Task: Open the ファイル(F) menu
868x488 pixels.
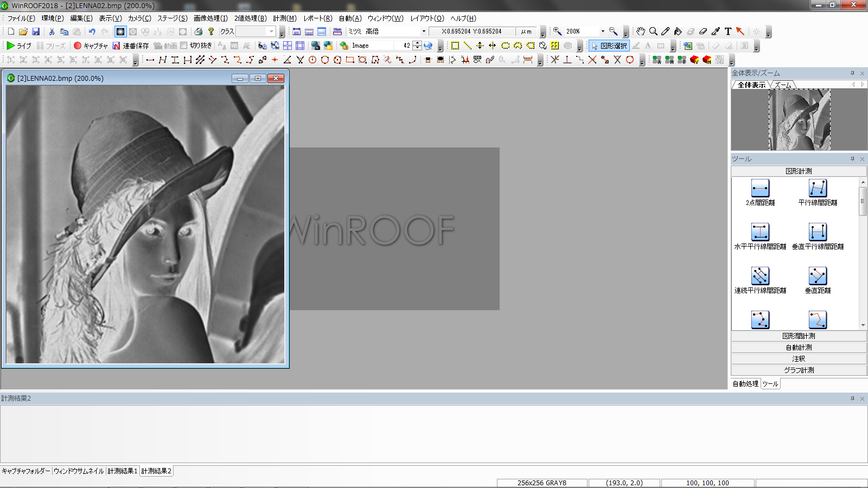Action: point(21,18)
